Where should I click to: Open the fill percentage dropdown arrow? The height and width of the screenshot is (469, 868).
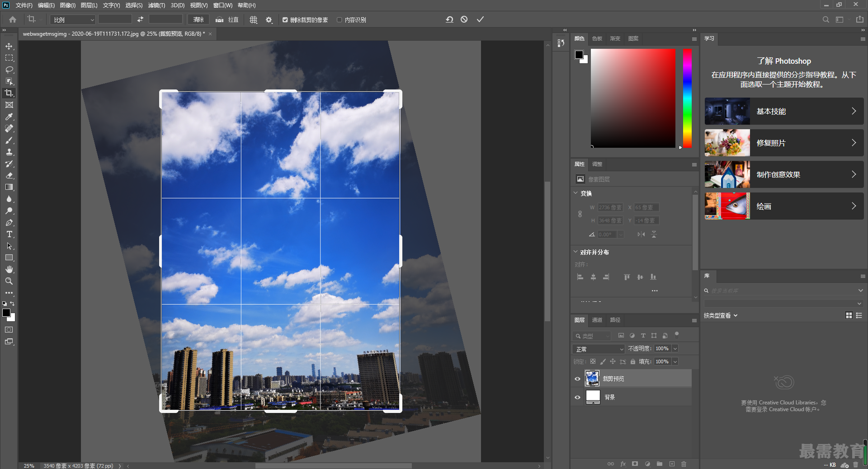675,361
